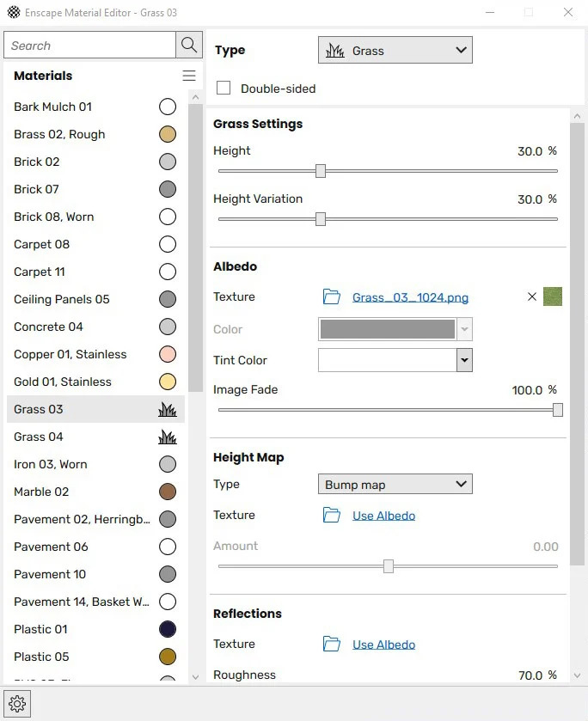Open the Materials hamburger menu icon
The height and width of the screenshot is (721, 588).
pos(189,76)
